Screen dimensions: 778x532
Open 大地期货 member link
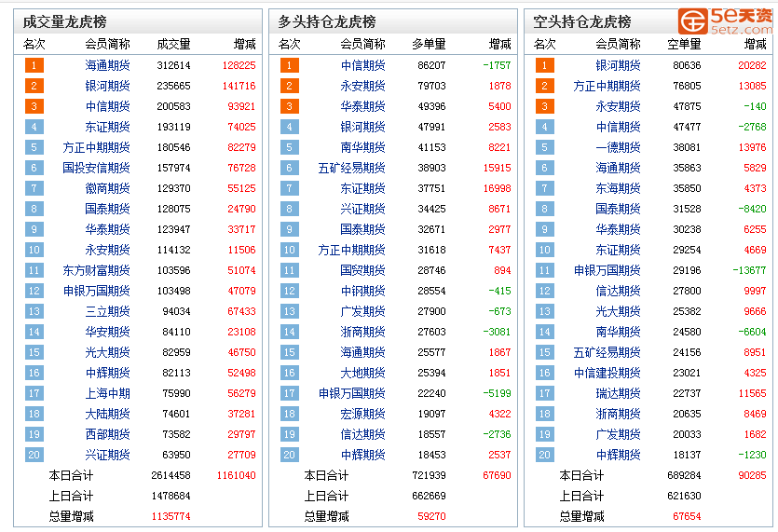tap(362, 373)
